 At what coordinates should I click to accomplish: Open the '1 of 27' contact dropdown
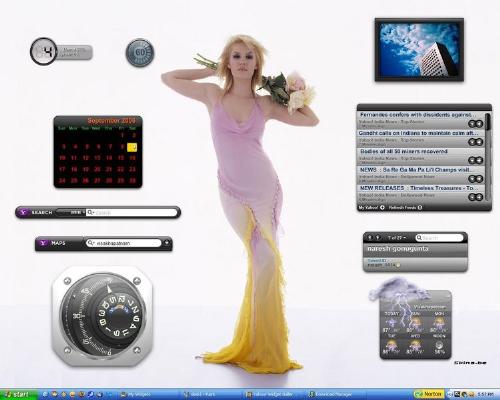tap(397, 238)
